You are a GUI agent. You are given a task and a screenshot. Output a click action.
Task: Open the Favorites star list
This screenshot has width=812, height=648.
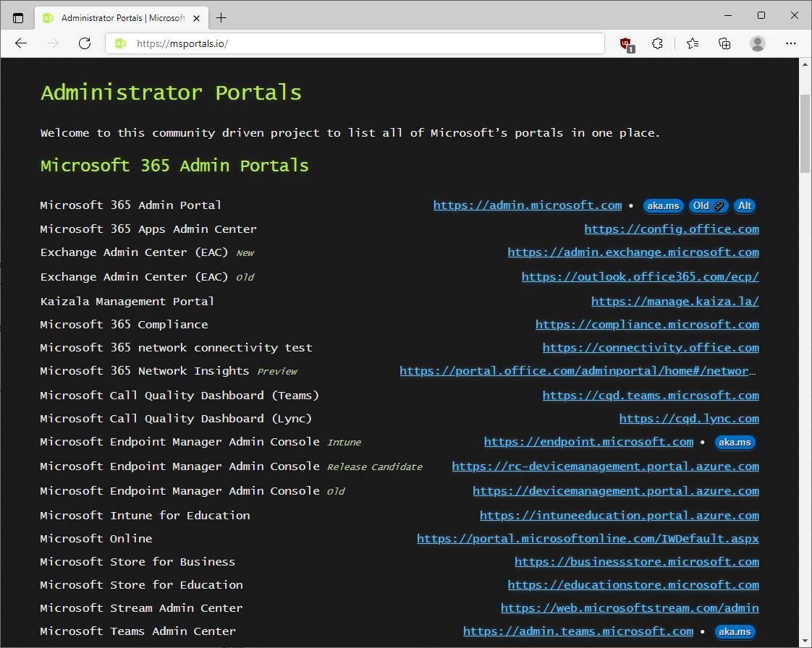[x=693, y=43]
